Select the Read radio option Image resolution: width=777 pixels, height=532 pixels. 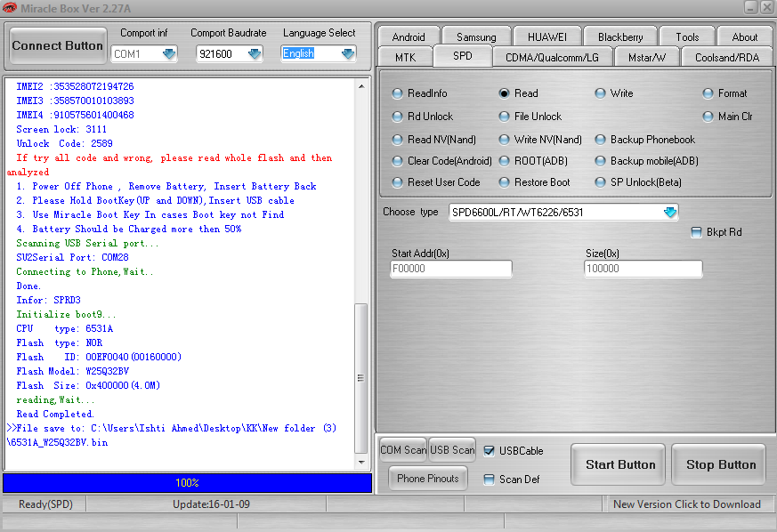[x=518, y=93]
